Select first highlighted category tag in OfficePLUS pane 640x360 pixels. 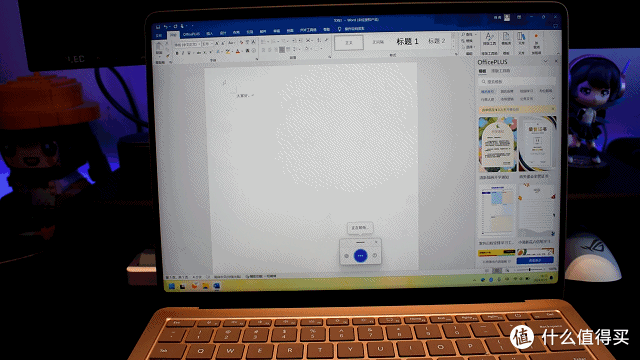tap(487, 92)
